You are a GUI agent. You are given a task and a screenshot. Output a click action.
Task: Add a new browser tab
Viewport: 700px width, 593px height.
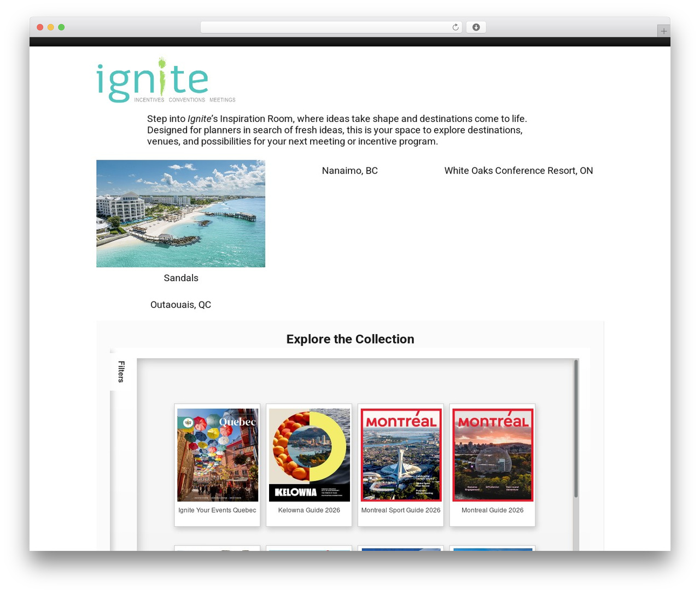pyautogui.click(x=663, y=31)
